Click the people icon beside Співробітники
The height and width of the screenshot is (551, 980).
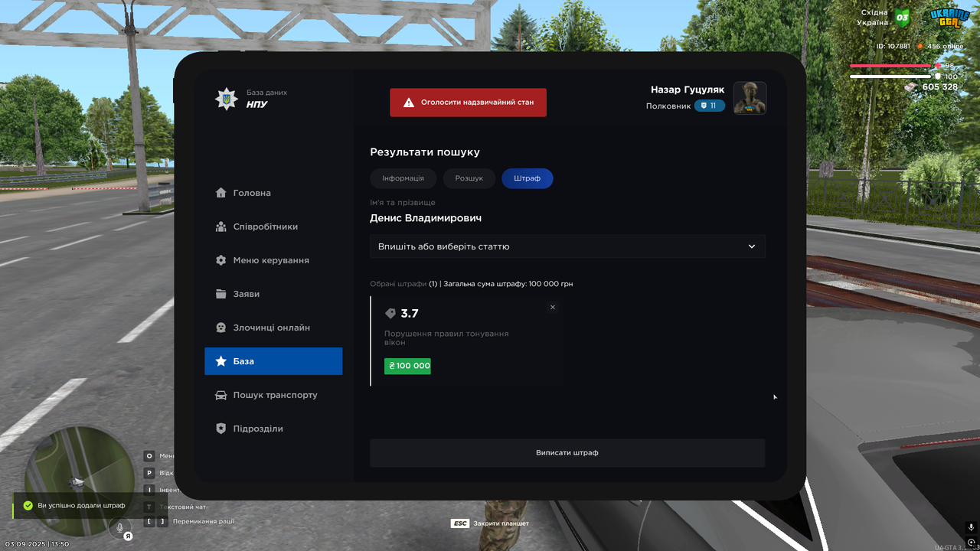tap(221, 227)
